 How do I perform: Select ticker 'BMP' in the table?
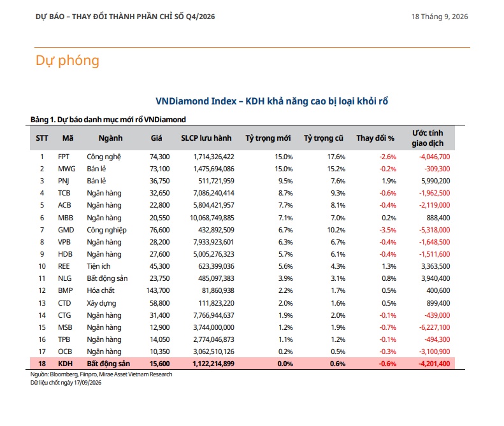pos(65,290)
